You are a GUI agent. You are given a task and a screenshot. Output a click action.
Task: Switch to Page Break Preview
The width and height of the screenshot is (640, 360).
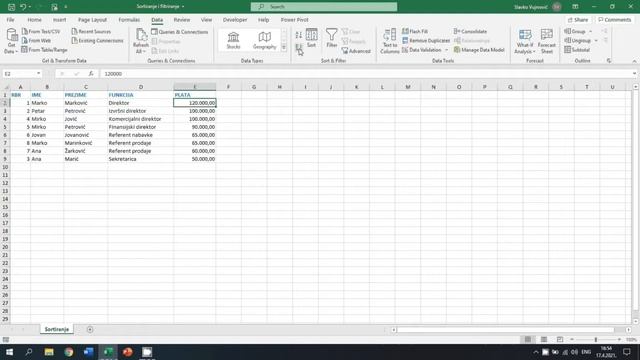point(560,340)
